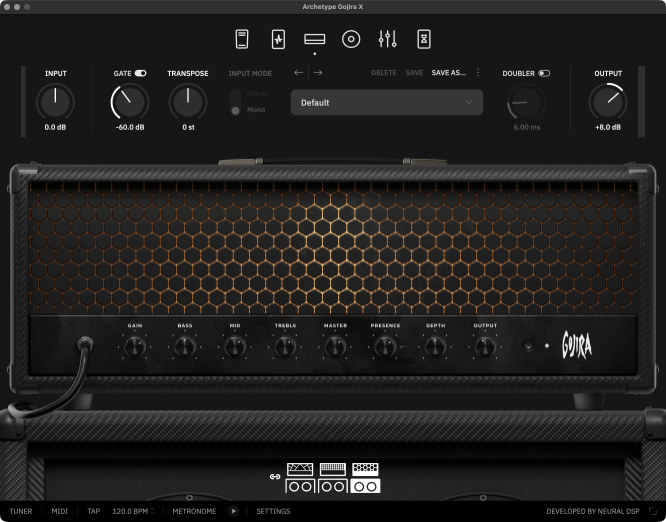Viewport: 666px width, 522px height.
Task: Click the amp Bass knob
Action: tap(185, 347)
